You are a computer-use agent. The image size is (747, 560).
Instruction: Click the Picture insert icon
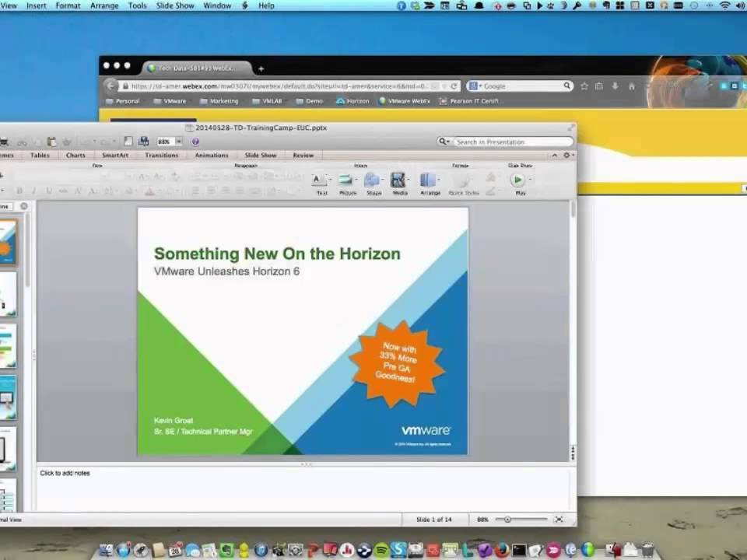(x=345, y=180)
